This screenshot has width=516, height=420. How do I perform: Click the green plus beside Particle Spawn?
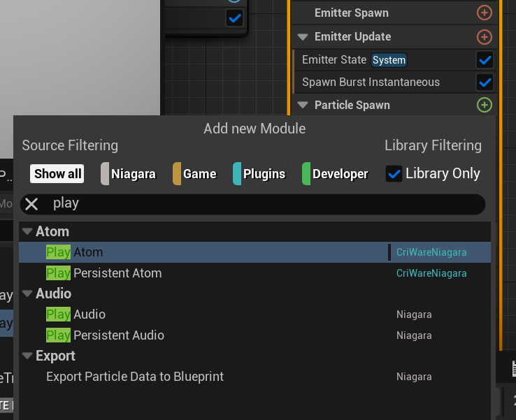[x=484, y=105]
